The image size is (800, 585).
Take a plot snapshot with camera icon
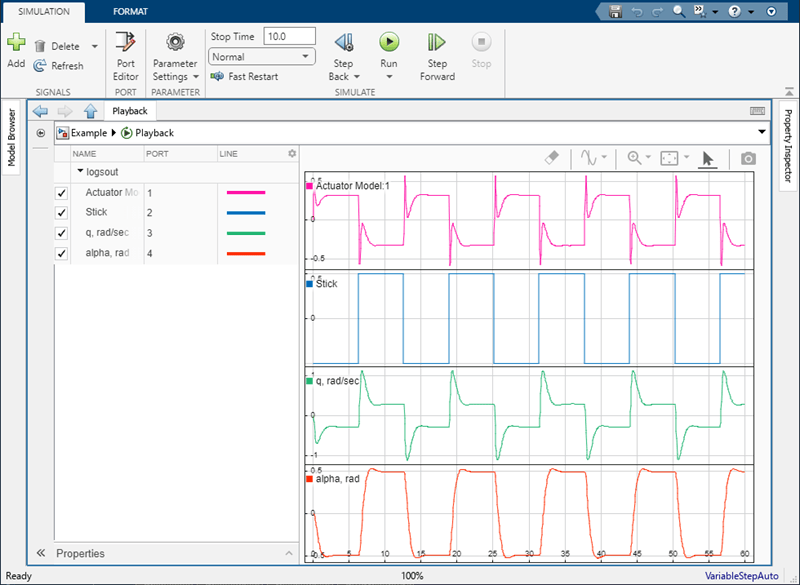point(748,159)
